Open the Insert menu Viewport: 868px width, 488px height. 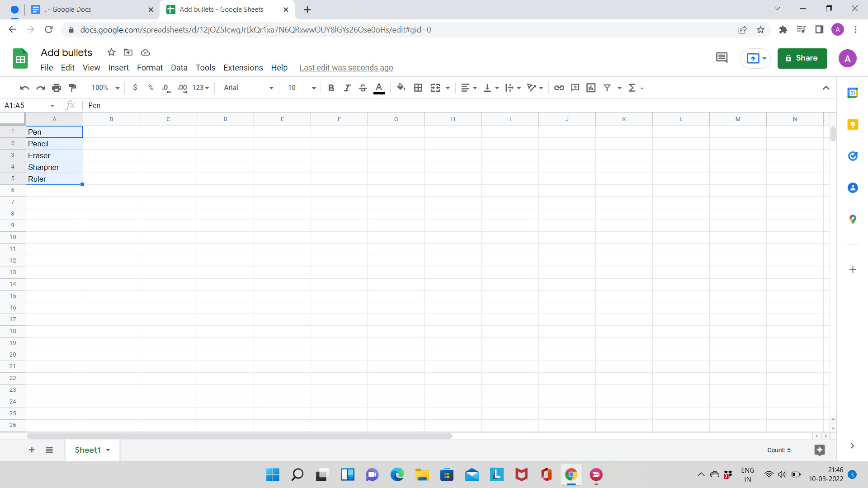(x=118, y=67)
